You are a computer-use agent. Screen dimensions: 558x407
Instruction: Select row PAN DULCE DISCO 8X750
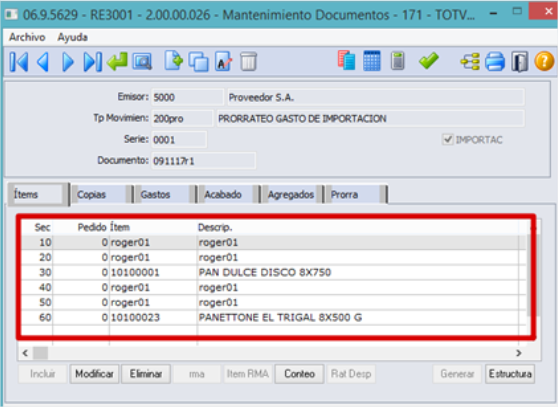(x=273, y=272)
